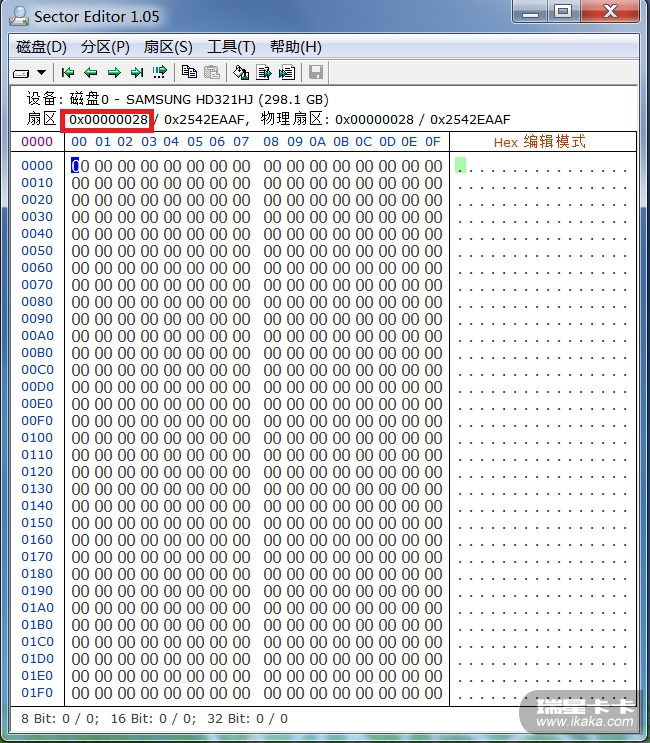The image size is (650, 743).
Task: Close the Sector Editor window
Action: [x=610, y=11]
